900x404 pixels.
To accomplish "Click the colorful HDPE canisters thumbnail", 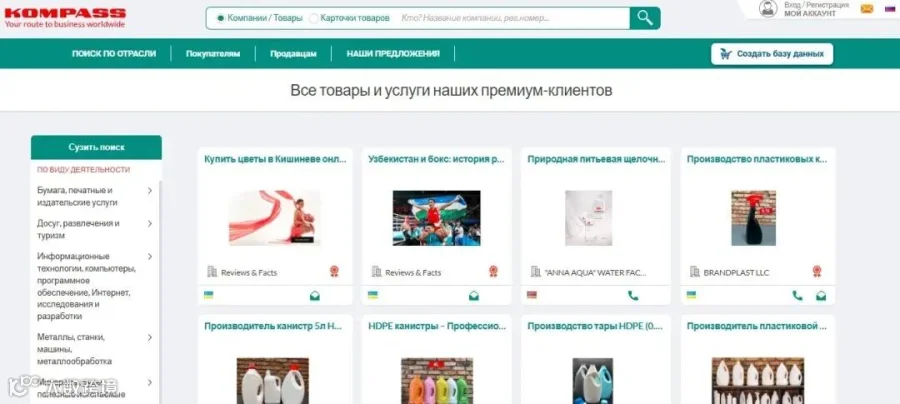I will click(436, 381).
